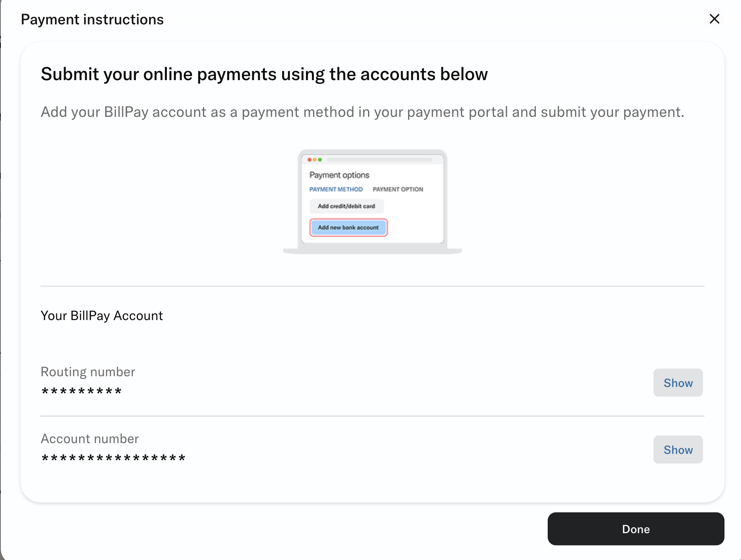Viewport: 741px width, 560px height.
Task: Click the green dot in the mock browser window
Action: [x=321, y=159]
